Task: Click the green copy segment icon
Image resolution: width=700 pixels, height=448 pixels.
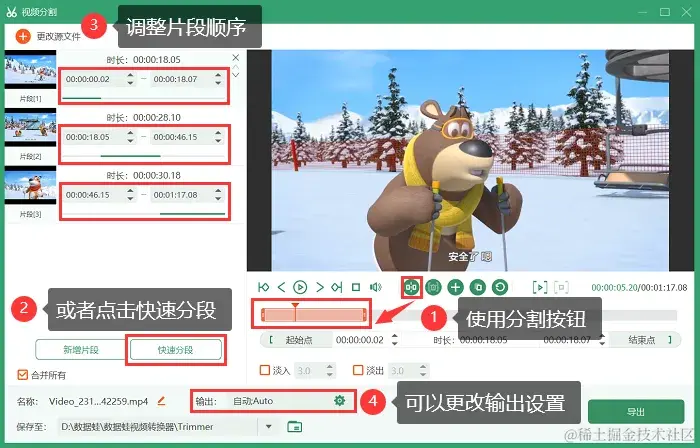Action: point(478,287)
